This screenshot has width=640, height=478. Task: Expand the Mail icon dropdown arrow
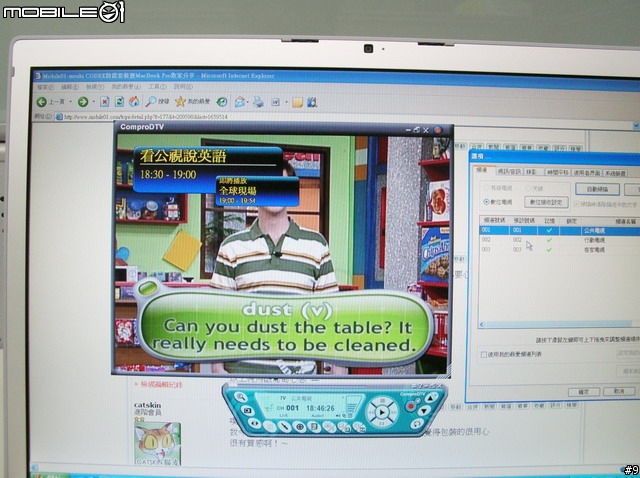tap(248, 102)
